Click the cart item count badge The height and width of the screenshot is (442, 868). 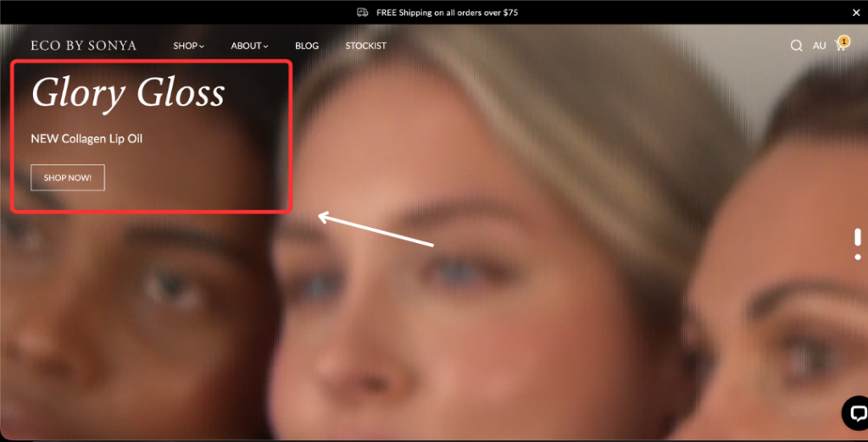tap(843, 41)
